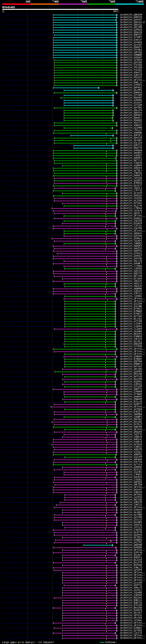Select label UniRef100_C7PT33

pyautogui.click(x=131, y=191)
